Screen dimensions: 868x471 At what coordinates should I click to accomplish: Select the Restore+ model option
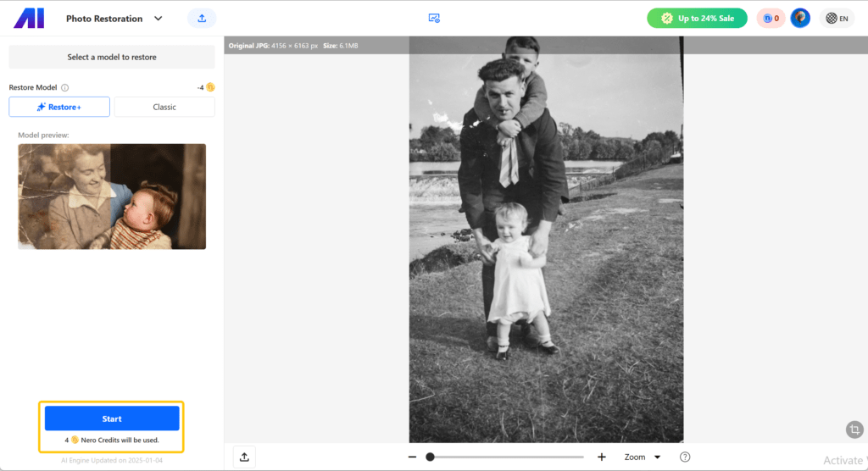(59, 107)
